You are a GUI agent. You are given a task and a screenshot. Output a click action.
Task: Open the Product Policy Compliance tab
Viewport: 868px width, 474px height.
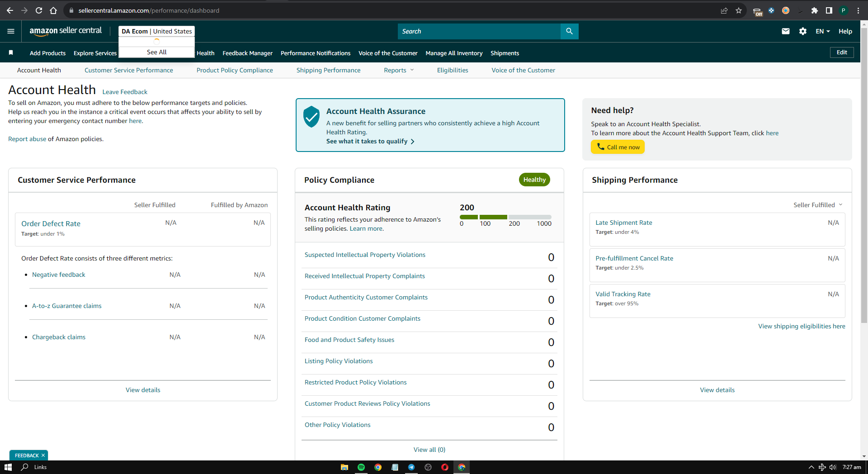pyautogui.click(x=235, y=70)
